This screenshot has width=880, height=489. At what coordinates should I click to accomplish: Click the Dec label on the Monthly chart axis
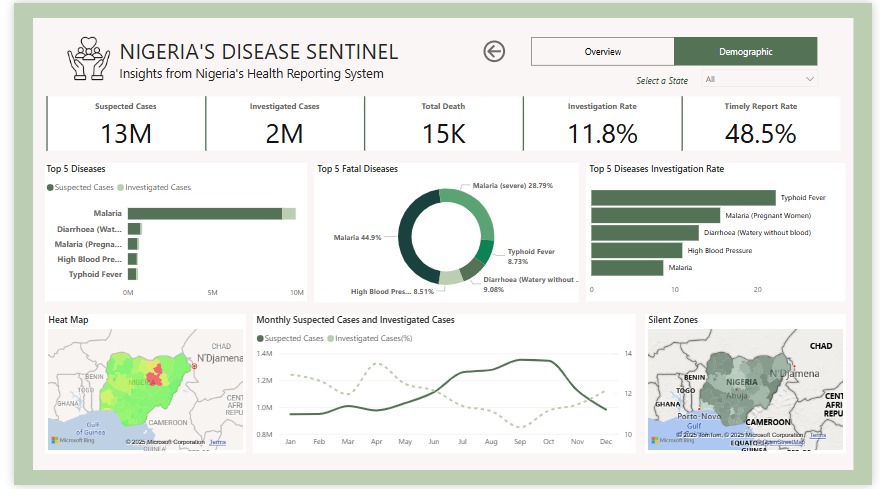pos(606,442)
